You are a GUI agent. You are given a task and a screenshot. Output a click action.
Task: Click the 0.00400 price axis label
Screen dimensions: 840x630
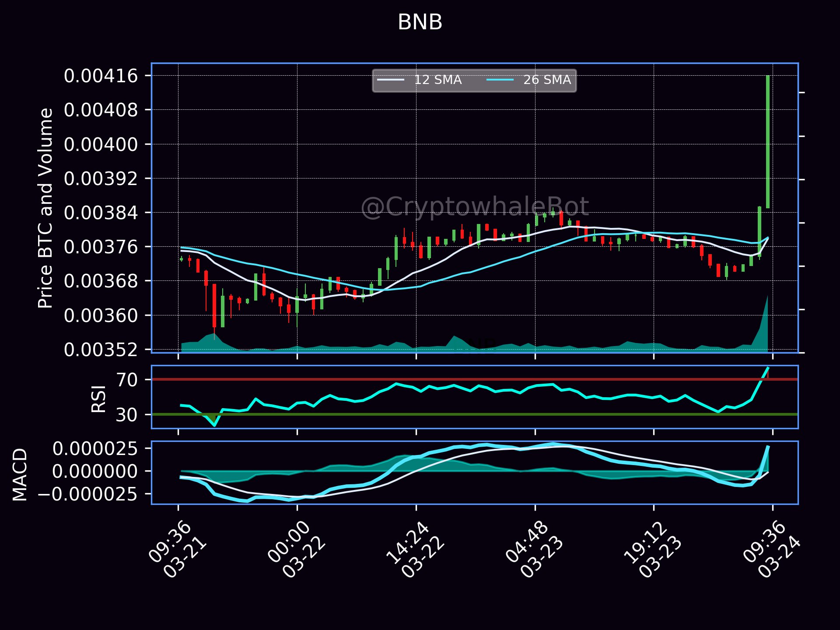[x=101, y=144]
